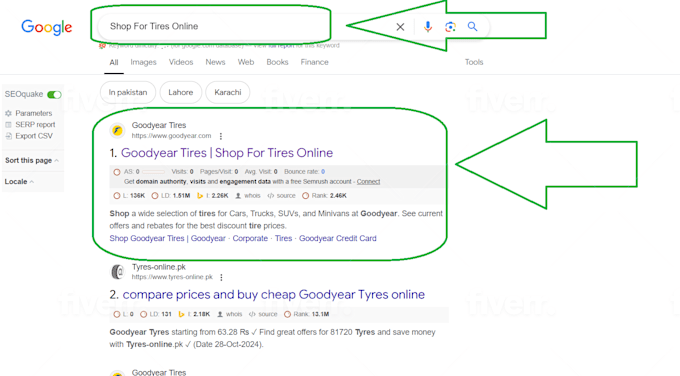680x376 pixels.
Task: Switch to the Web tab
Action: point(246,62)
